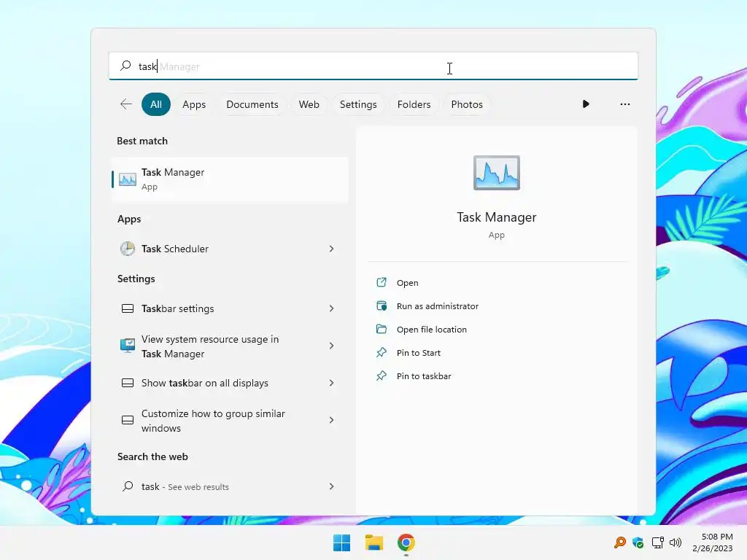Click the Customize how to group windows icon

tap(128, 420)
